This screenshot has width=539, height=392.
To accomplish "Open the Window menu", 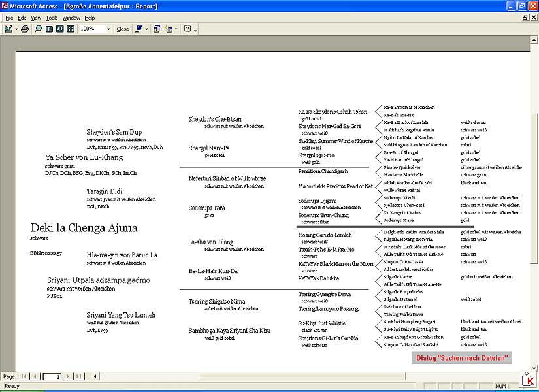I will pyautogui.click(x=71, y=18).
